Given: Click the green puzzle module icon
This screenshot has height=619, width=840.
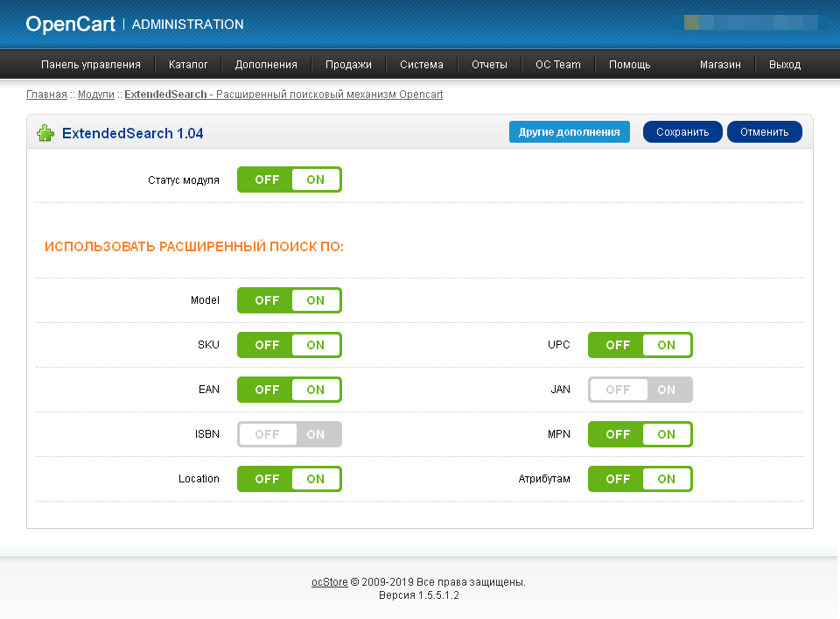Looking at the screenshot, I should point(45,133).
